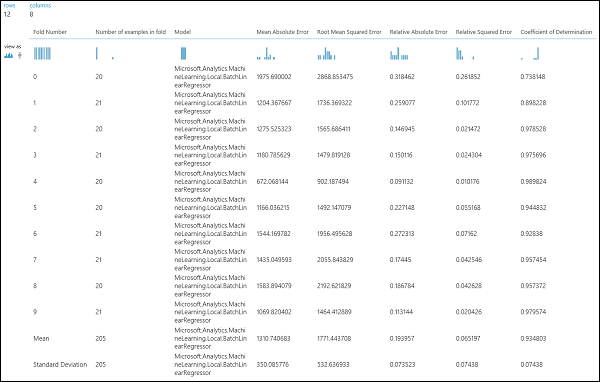The width and height of the screenshot is (600, 382).
Task: Click cell value 1771.443708
Action: point(334,338)
